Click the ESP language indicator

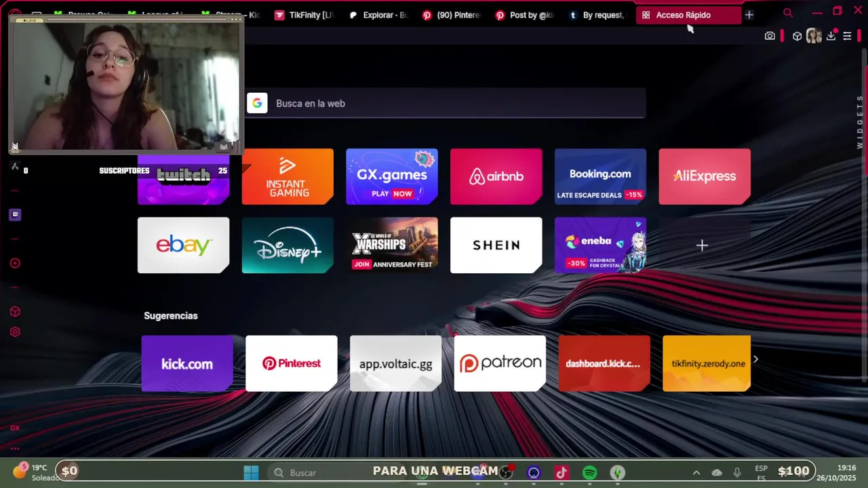pyautogui.click(x=762, y=472)
